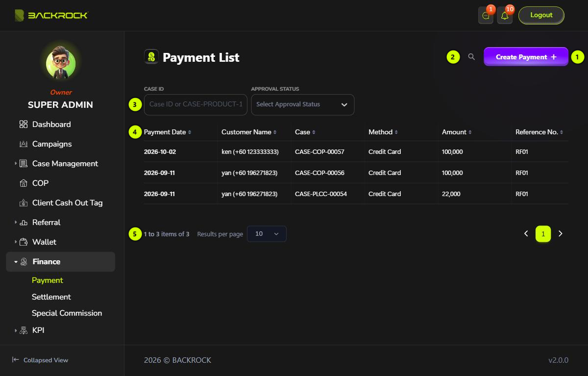This screenshot has height=376, width=588.
Task: Click yan in the CASE-COP-00056 row
Action: tap(249, 173)
